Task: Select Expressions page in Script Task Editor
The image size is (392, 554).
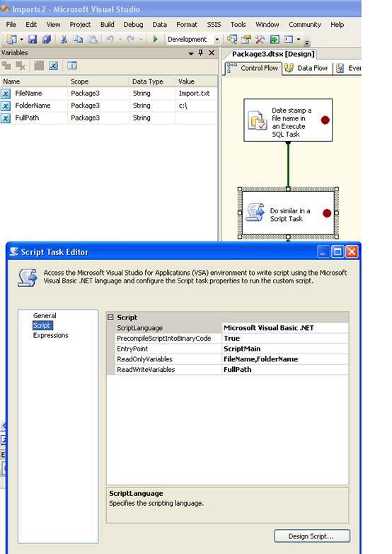Action: pos(50,335)
